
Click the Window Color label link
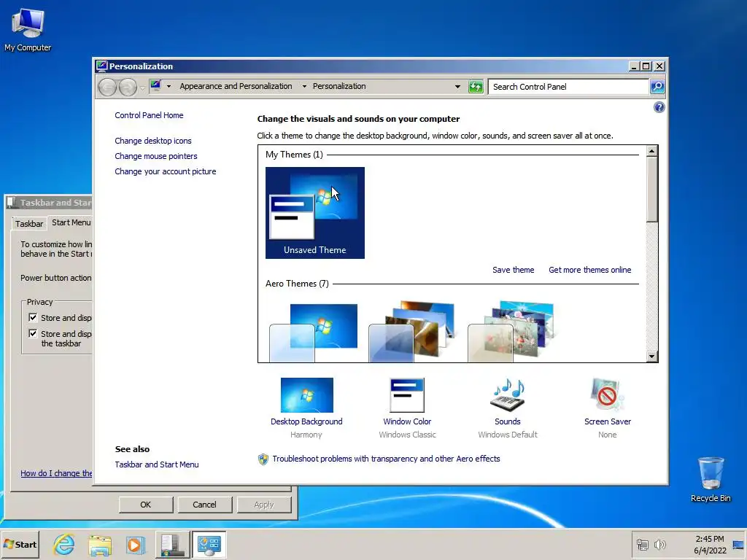click(407, 421)
